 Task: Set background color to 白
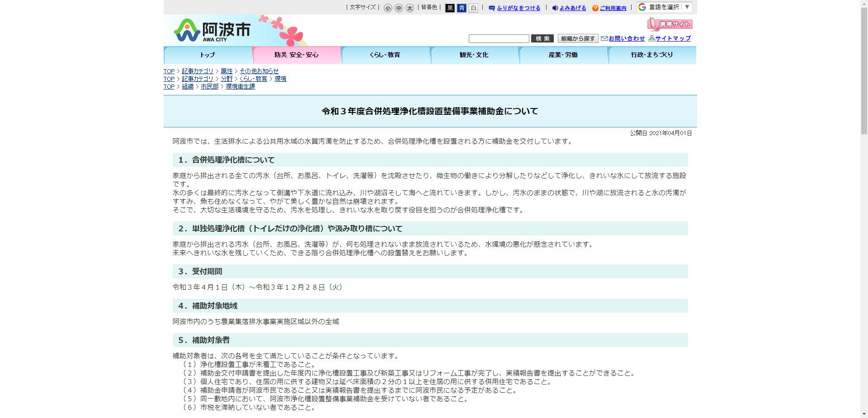point(473,8)
